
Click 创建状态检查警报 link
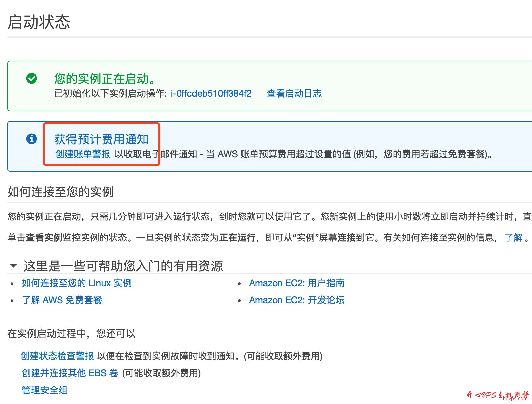coord(57,356)
